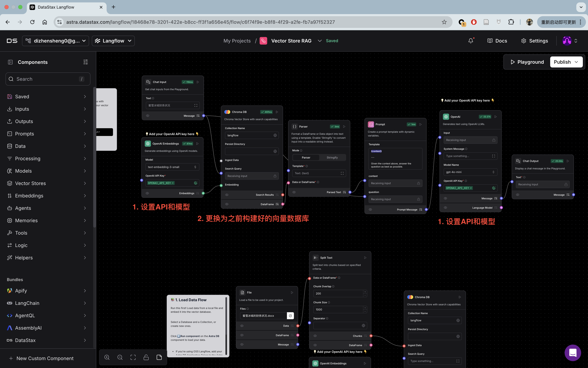This screenshot has width=588, height=368.
Task: Go to My Projects
Action: [237, 41]
